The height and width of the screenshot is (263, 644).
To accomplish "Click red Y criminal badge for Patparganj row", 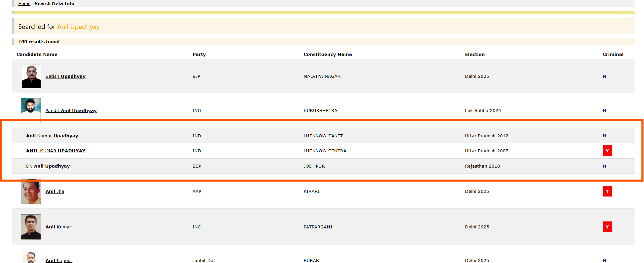I will coord(607,227).
